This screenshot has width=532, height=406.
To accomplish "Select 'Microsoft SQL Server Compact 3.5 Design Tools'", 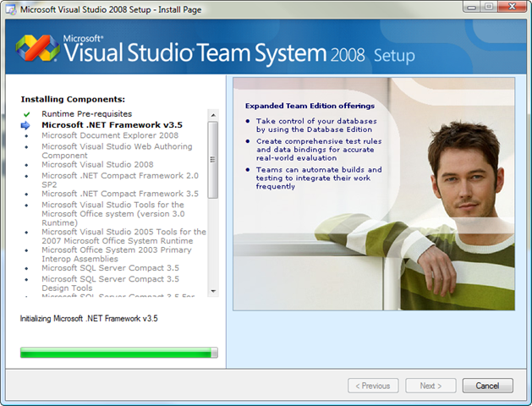I will tap(110, 283).
